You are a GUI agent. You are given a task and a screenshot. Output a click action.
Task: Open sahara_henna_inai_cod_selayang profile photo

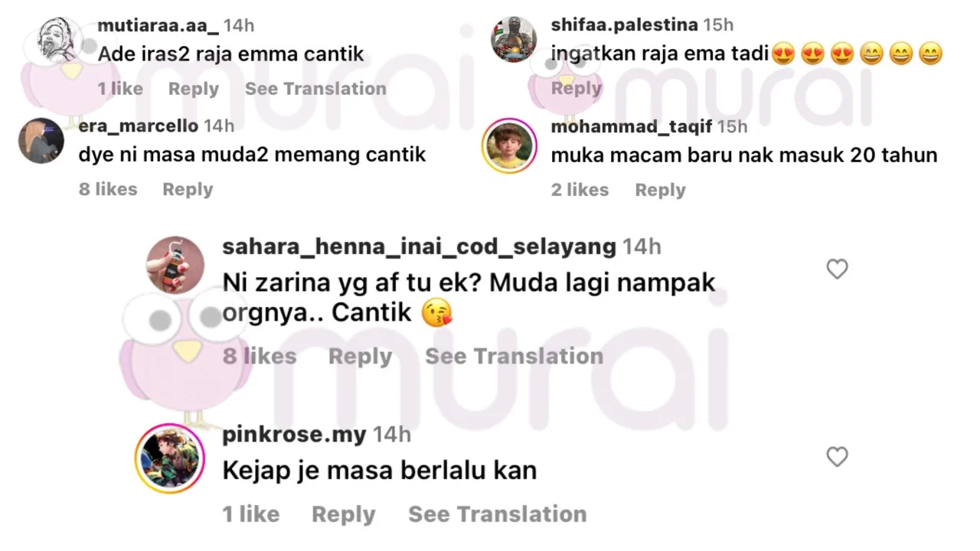coord(175,264)
